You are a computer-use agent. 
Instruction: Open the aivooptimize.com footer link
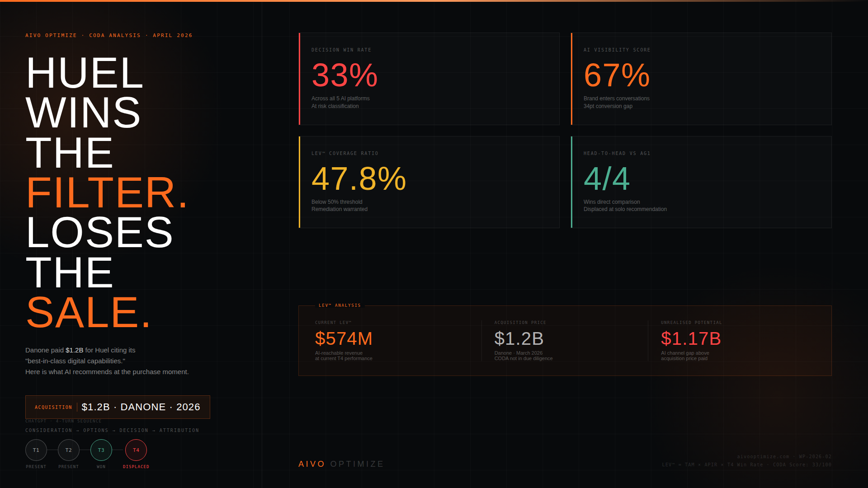(763, 457)
